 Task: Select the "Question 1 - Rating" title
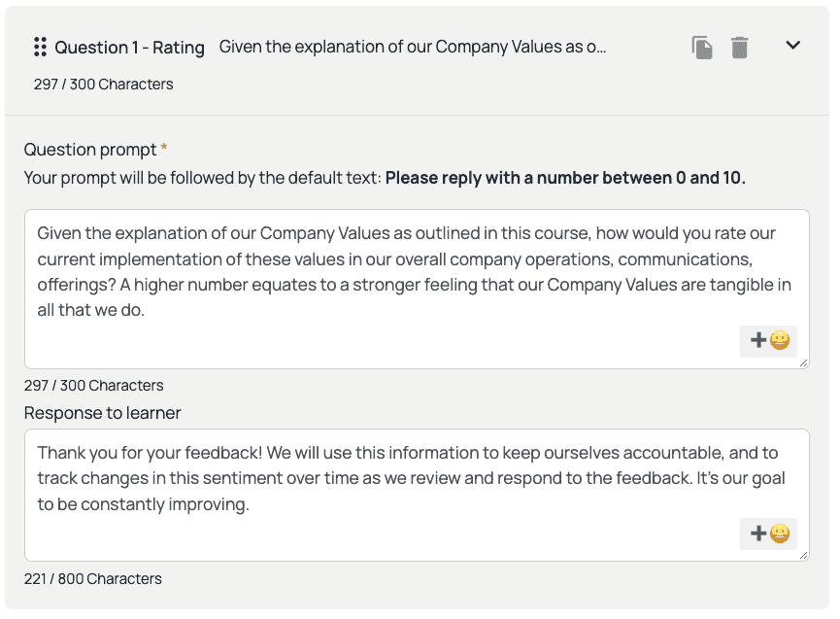click(129, 48)
